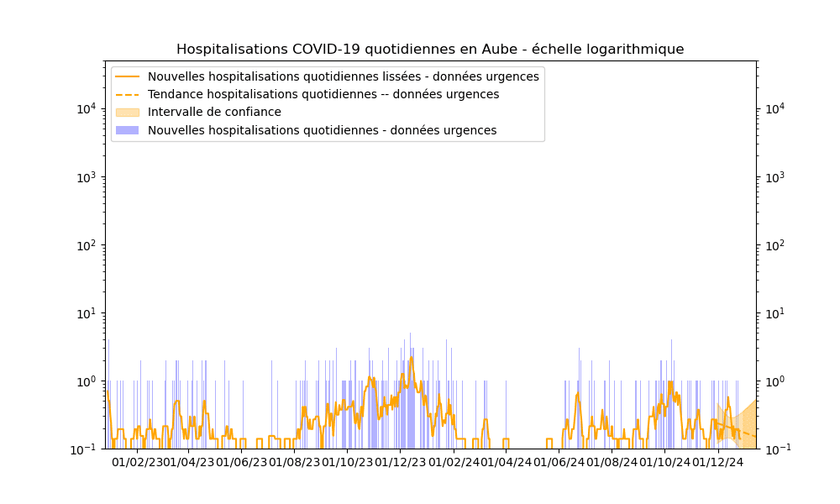Click the solid orange line sample in legend
The height and width of the screenshot is (504, 840).
point(128,76)
